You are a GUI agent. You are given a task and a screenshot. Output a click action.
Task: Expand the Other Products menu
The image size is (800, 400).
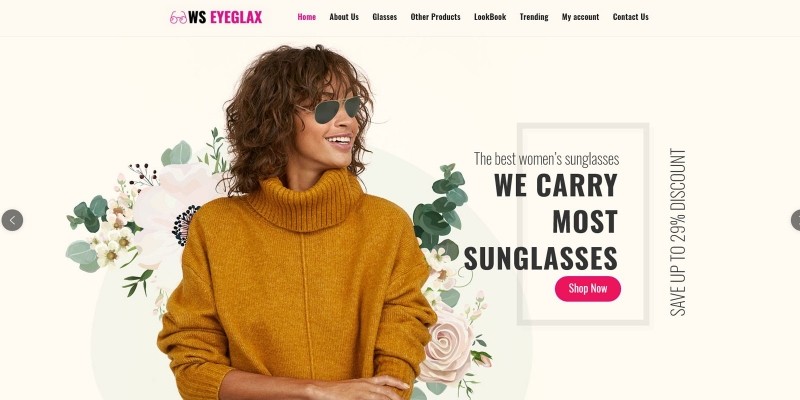[435, 17]
